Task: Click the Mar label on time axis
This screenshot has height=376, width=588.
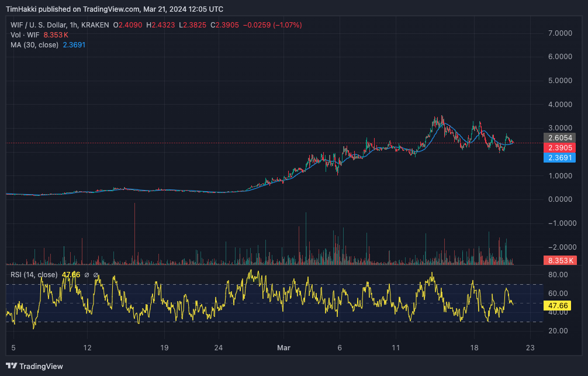Action: [283, 348]
